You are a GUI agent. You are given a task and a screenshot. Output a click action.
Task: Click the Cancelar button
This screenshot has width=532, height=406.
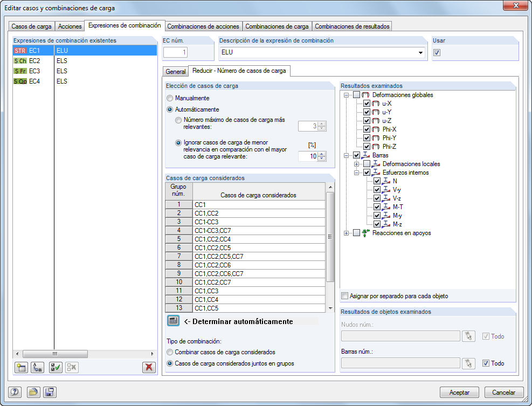[x=504, y=393]
